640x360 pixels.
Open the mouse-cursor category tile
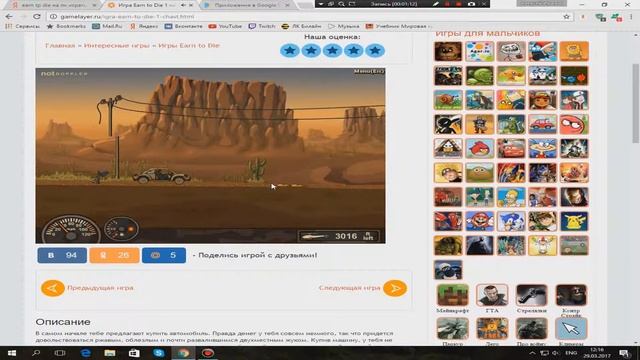571,329
